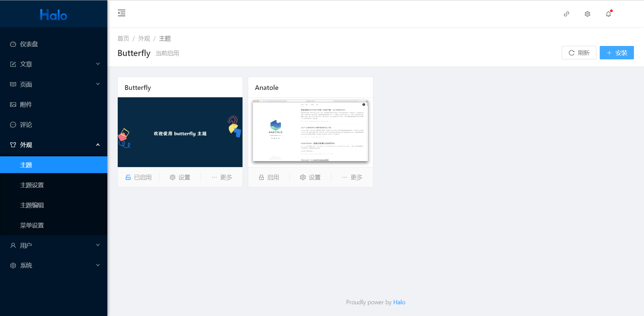The width and height of the screenshot is (644, 316).
Task: Click the 当前启用 label near page title
Action: 167,53
